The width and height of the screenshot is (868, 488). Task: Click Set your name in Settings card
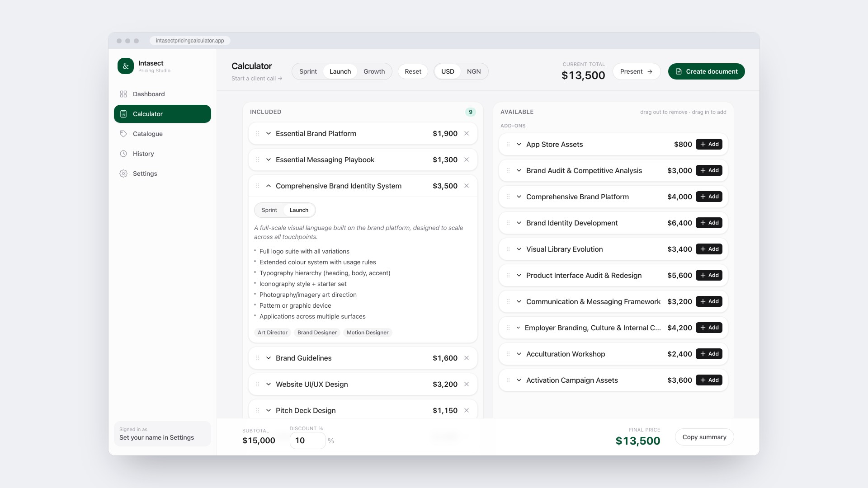click(162, 434)
